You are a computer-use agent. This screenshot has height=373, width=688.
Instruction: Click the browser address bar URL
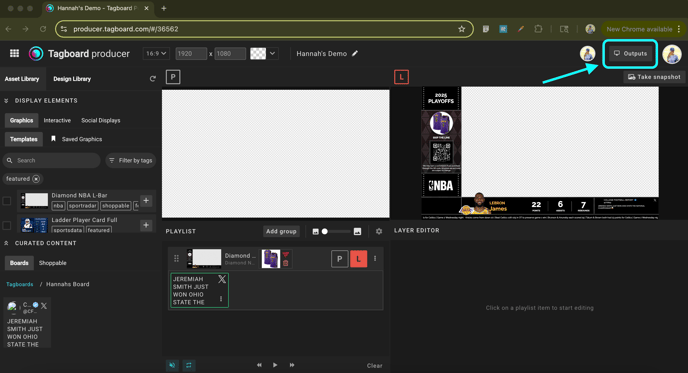[x=125, y=29]
